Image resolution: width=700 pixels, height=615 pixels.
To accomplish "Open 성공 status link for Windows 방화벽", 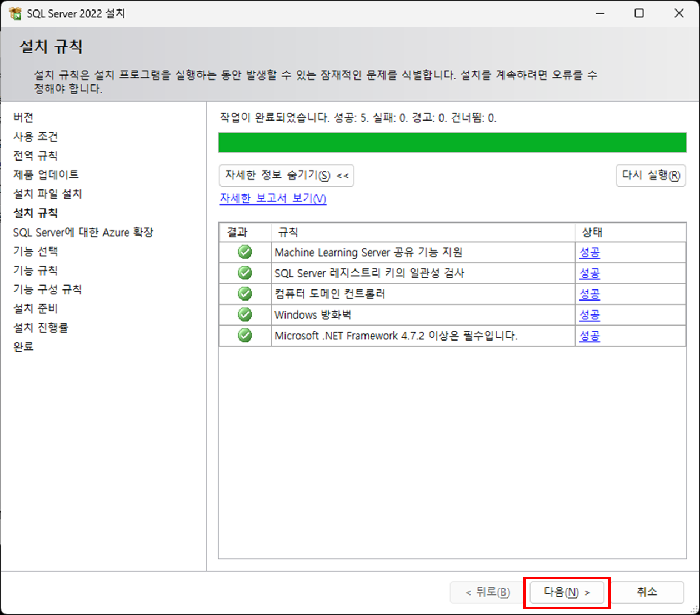I will tap(589, 315).
